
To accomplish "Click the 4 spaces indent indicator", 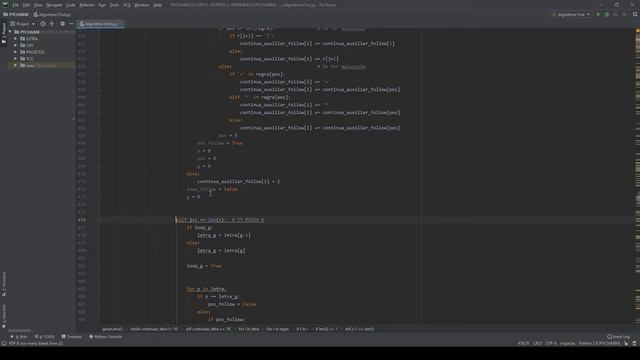I will tap(567, 344).
